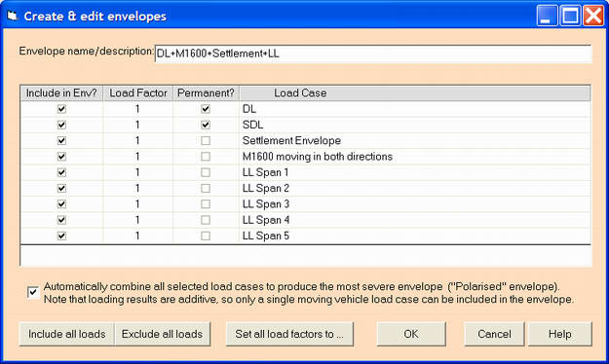Open Help for envelopes
The height and width of the screenshot is (364, 609).
pyautogui.click(x=559, y=334)
